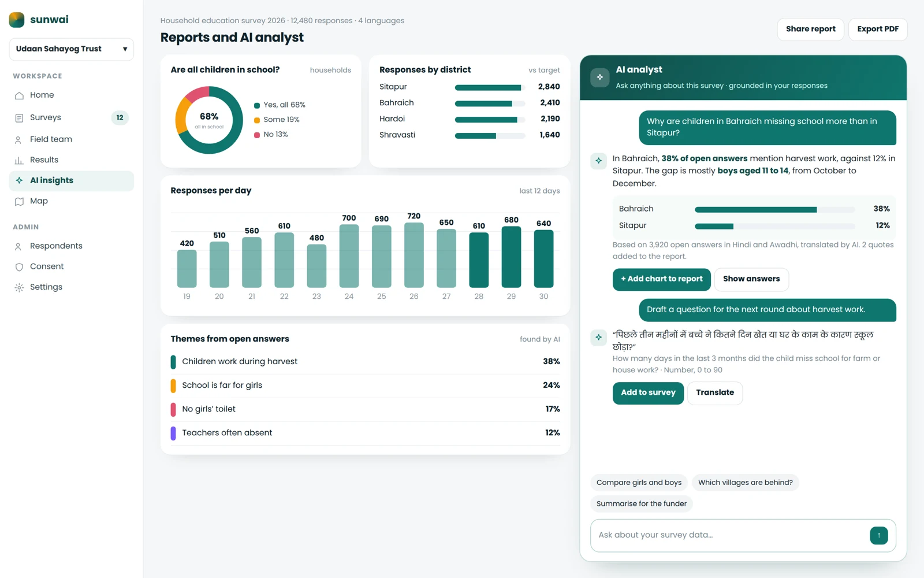Click the AI insights sparkle icon
The height and width of the screenshot is (578, 924).
[x=19, y=180]
